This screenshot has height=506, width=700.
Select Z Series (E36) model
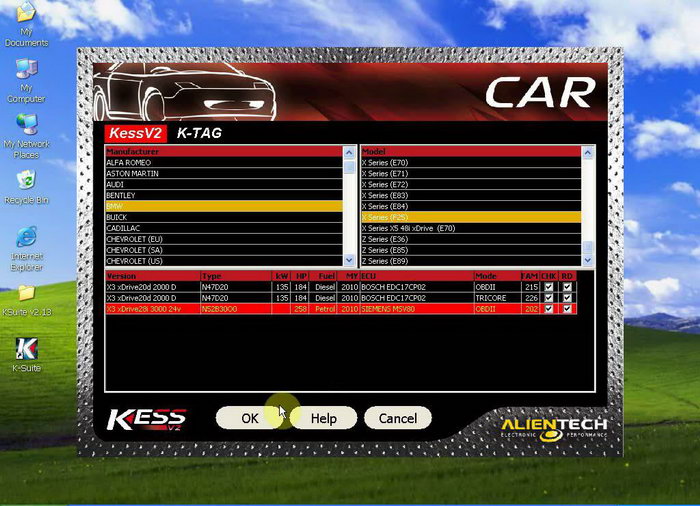pos(471,239)
